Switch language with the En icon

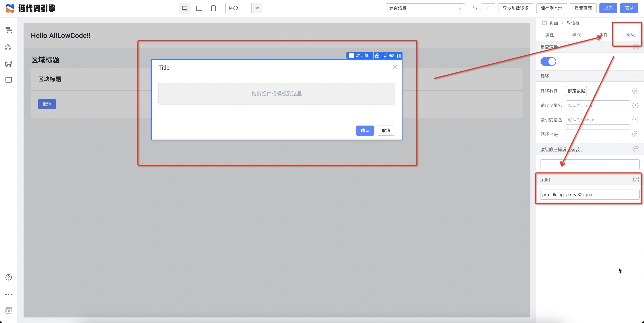8,310
